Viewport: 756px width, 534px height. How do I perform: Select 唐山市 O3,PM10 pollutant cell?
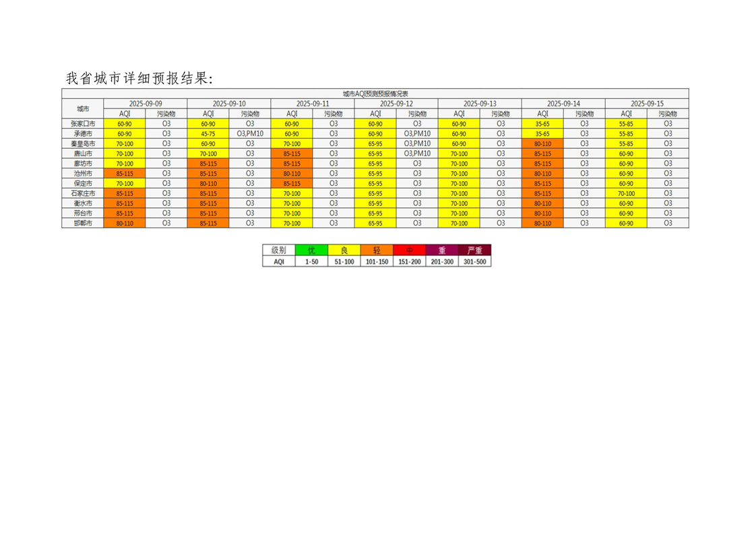click(x=417, y=154)
